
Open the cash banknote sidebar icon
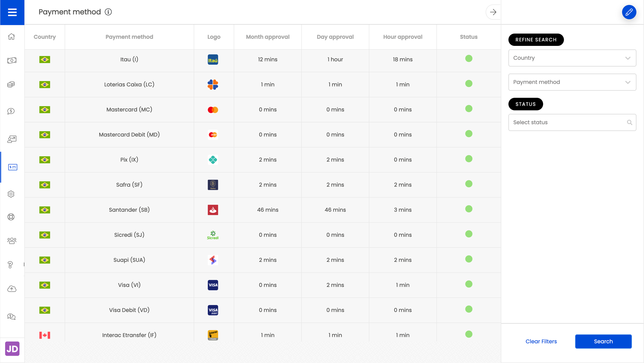(11, 60)
